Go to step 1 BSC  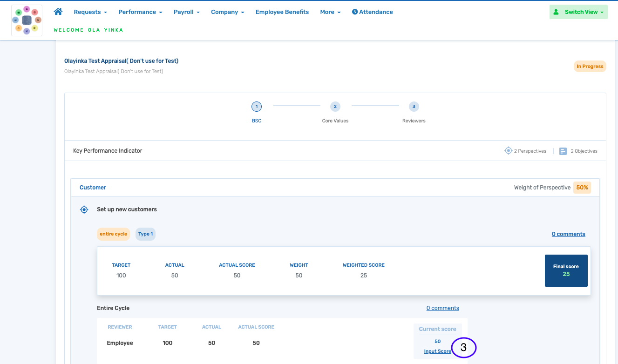(257, 107)
